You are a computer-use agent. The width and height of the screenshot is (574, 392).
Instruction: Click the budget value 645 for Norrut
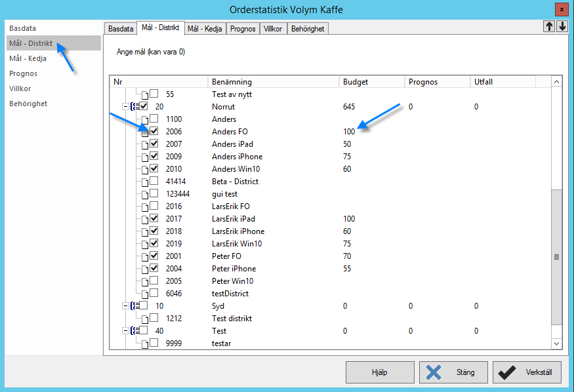[349, 107]
